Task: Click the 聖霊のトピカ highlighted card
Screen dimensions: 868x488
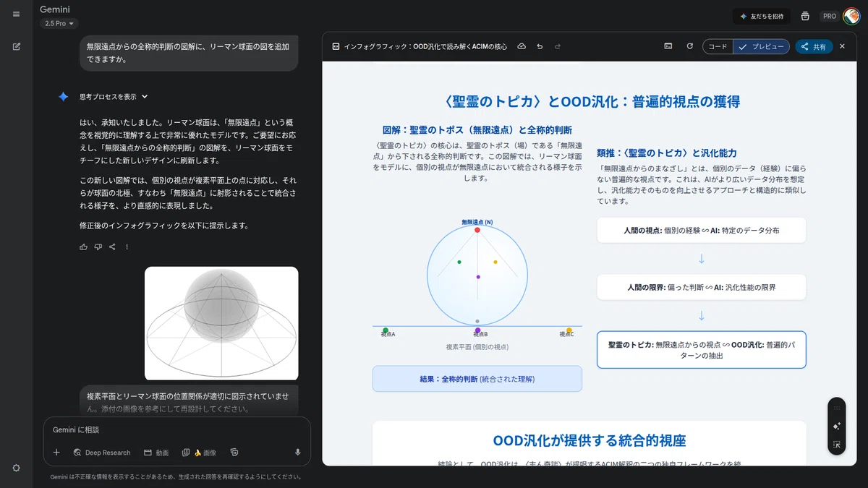Action: point(702,350)
